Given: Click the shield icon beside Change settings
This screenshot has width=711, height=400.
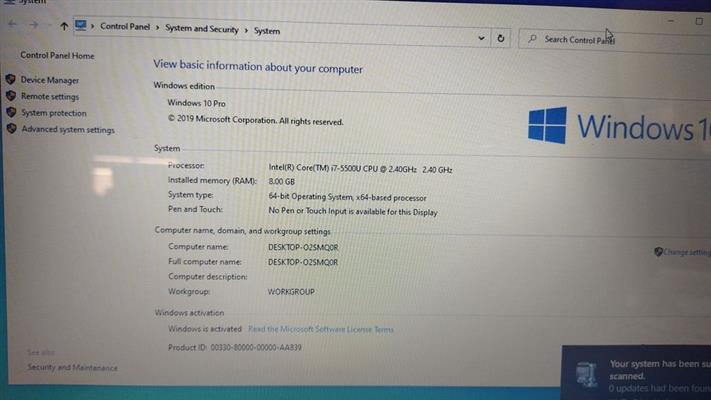Looking at the screenshot, I should (x=658, y=252).
